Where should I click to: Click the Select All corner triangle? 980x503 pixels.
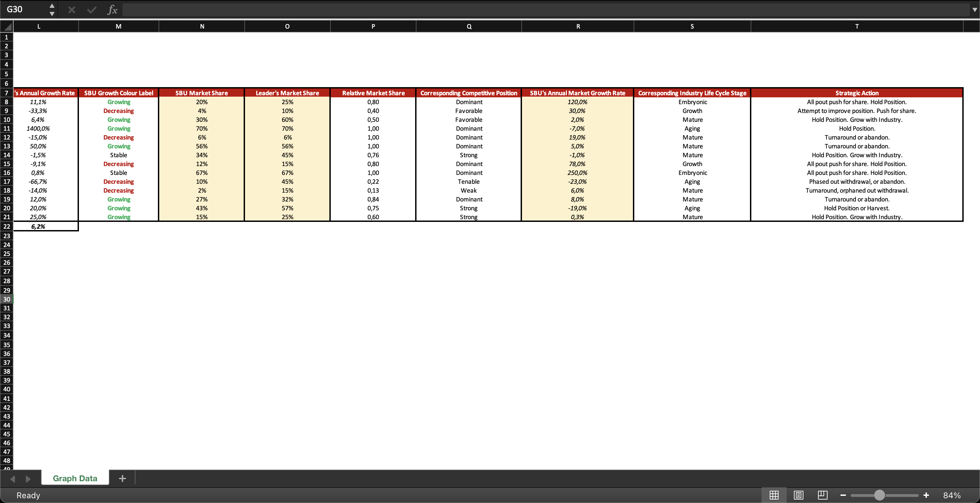pos(7,26)
